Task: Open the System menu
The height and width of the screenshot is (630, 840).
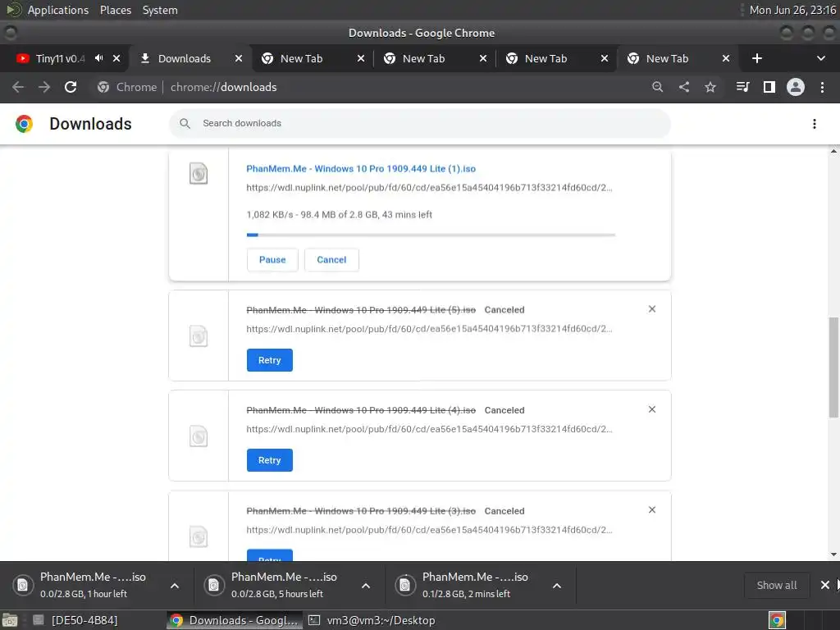Action: (x=160, y=10)
